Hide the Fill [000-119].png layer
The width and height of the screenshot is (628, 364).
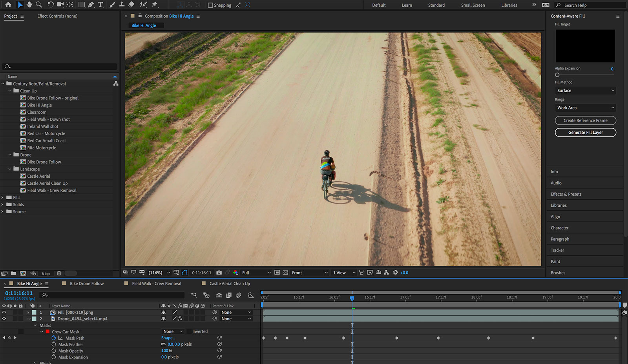pos(4,313)
